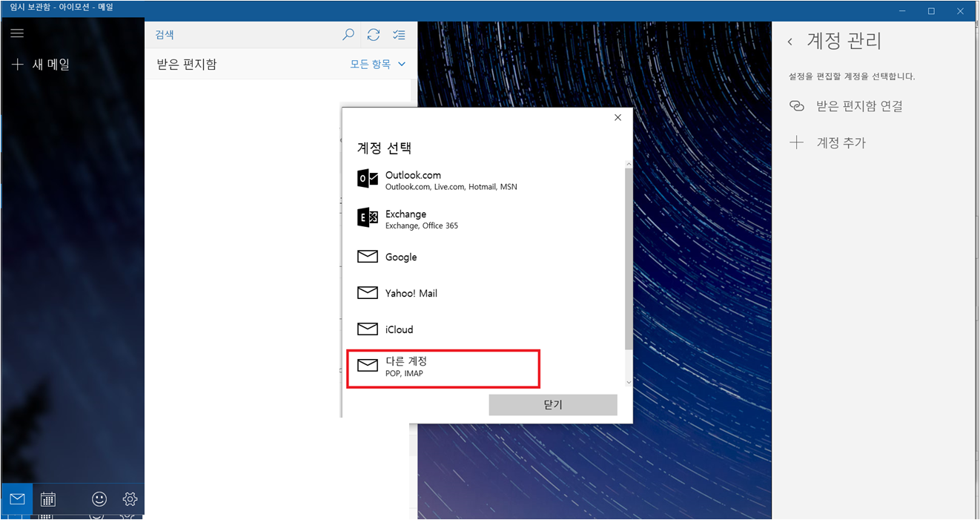Open the Calendar app icon
The image size is (980, 520).
click(48, 499)
